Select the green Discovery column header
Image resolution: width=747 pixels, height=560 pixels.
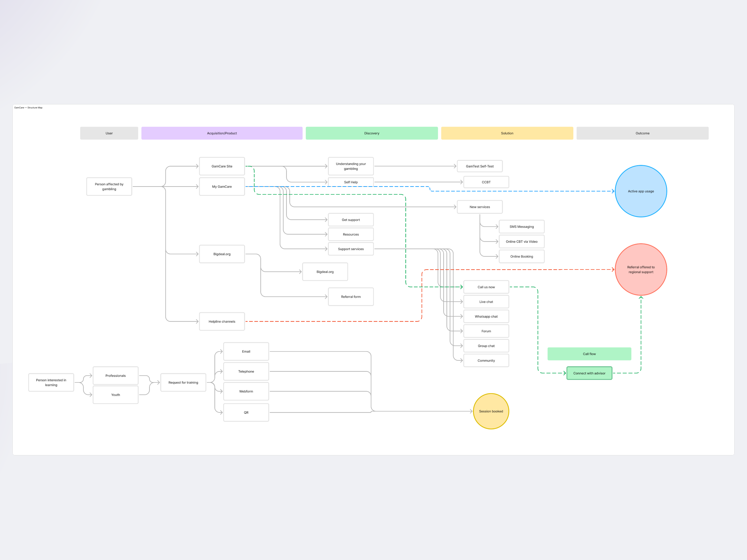(x=371, y=133)
